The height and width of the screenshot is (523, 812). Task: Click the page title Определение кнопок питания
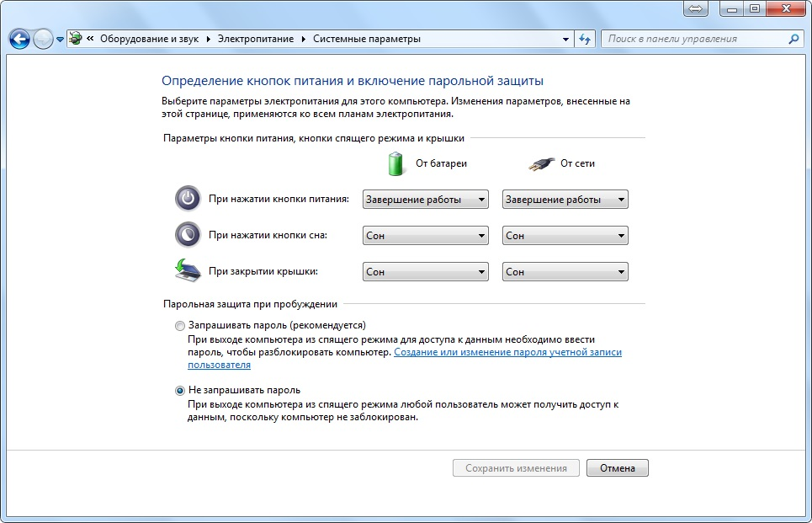click(352, 82)
